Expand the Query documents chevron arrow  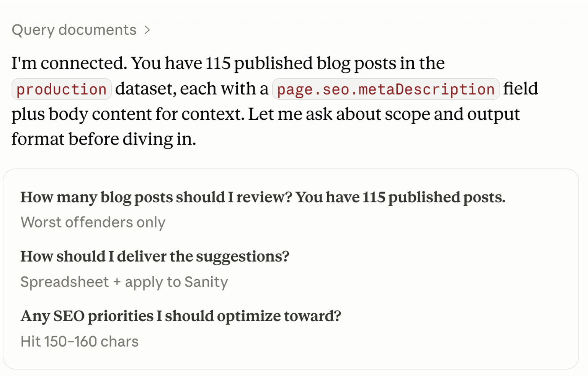(x=147, y=30)
